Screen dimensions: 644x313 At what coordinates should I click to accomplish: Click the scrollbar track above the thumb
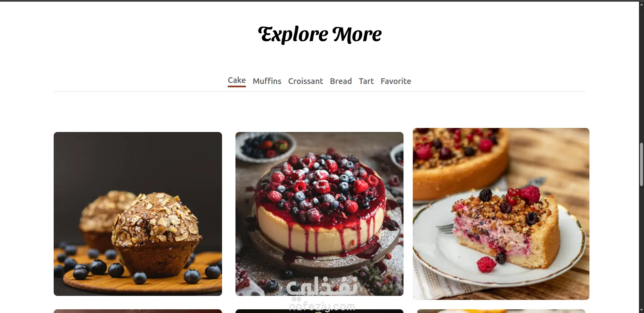point(641,74)
